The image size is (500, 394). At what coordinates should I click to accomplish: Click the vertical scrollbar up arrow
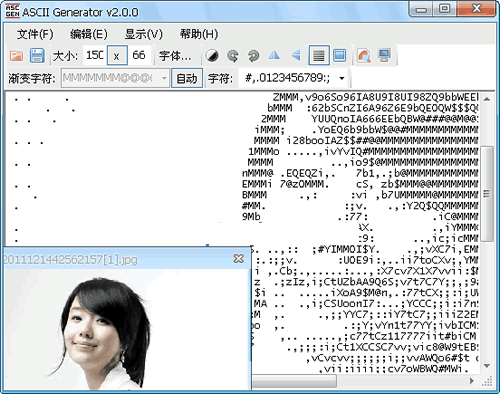tap(487, 99)
